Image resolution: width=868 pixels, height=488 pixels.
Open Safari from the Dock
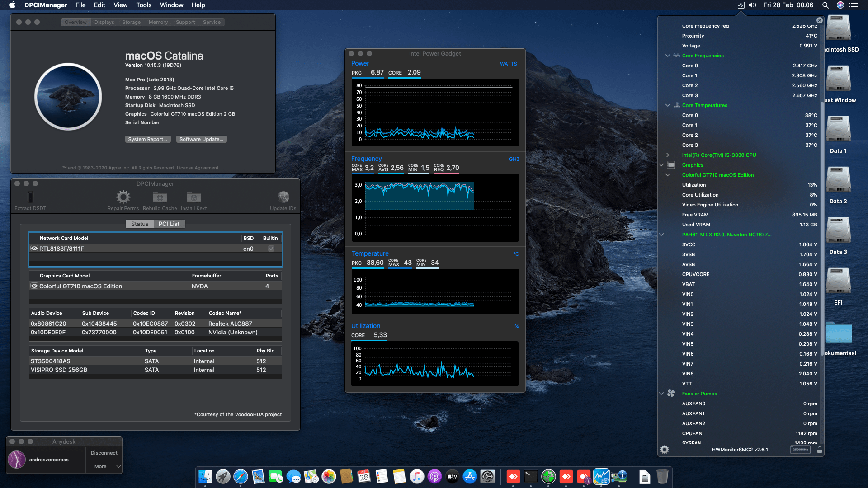tap(241, 476)
